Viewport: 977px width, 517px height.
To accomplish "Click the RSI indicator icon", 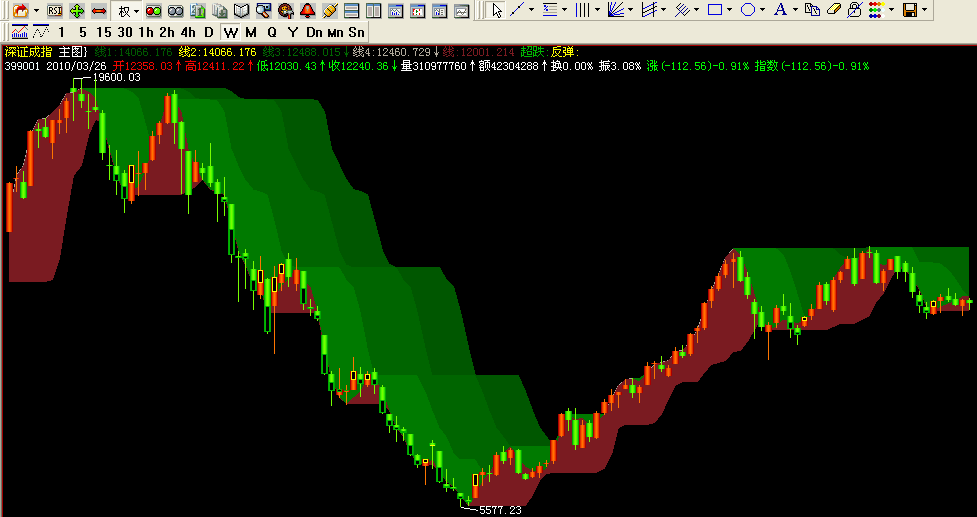I will [x=55, y=10].
